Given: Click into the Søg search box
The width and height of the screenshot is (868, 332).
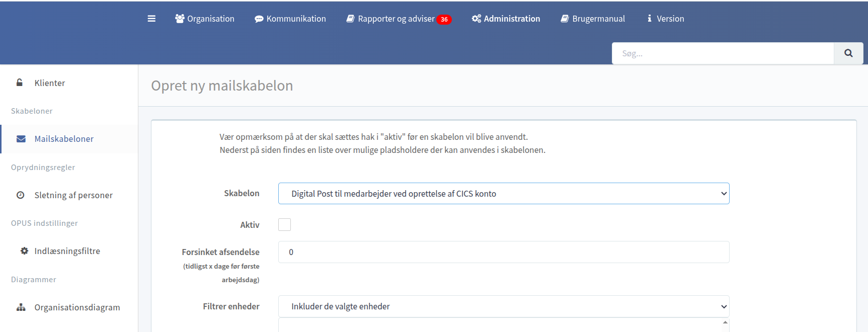Looking at the screenshot, I should 723,53.
